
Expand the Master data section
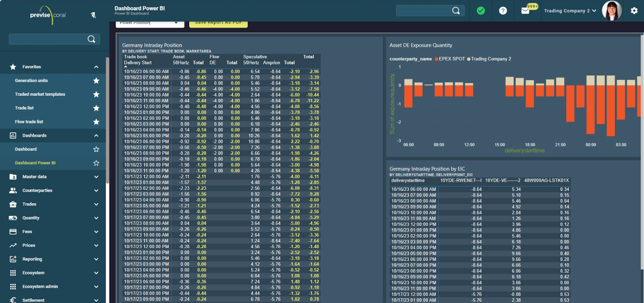click(96, 176)
